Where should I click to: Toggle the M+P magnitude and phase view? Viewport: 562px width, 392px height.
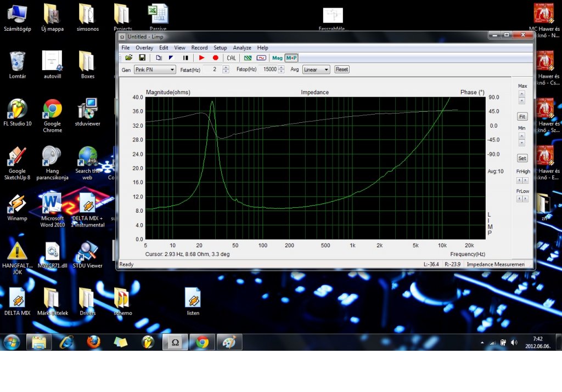[291, 58]
